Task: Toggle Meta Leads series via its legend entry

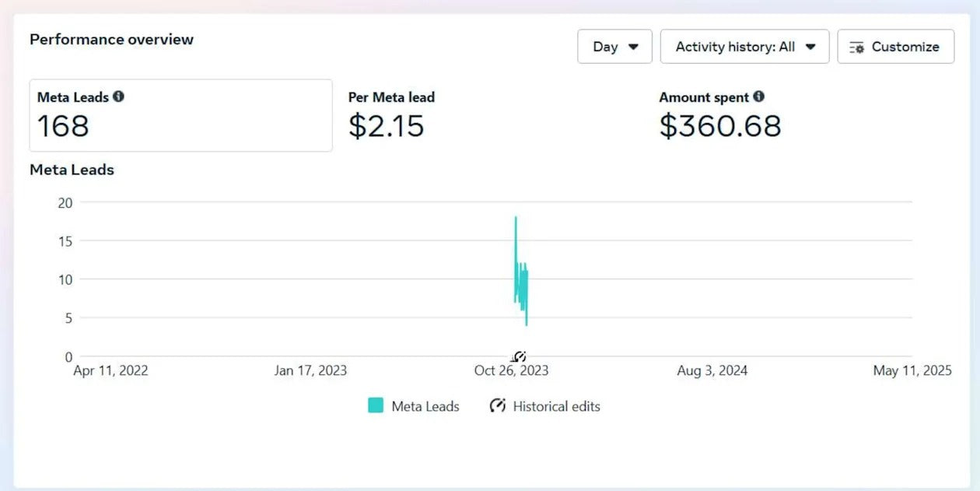Action: (413, 405)
